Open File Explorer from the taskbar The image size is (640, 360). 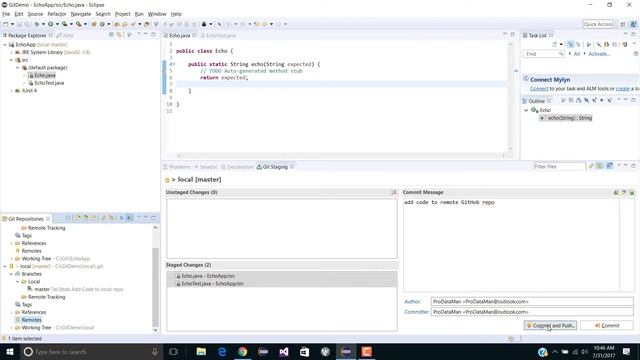point(201,351)
